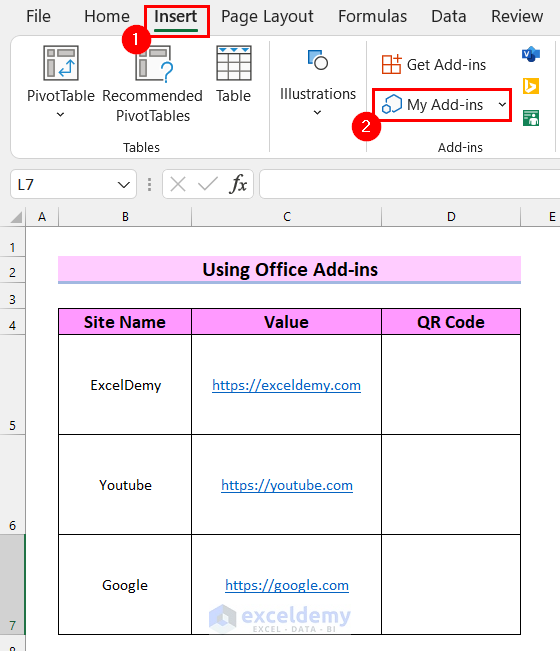The width and height of the screenshot is (560, 651).
Task: Select column D header
Action: 451,217
